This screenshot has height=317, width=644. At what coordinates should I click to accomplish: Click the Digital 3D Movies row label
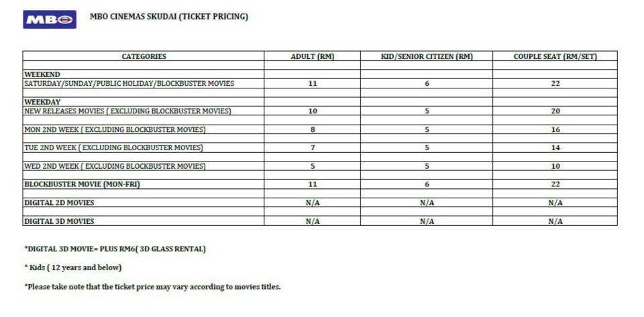point(59,221)
